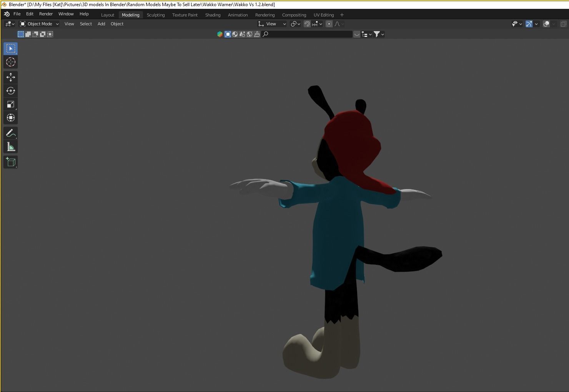
Task: Open proportional editing falloff dropdown
Action: 339,24
